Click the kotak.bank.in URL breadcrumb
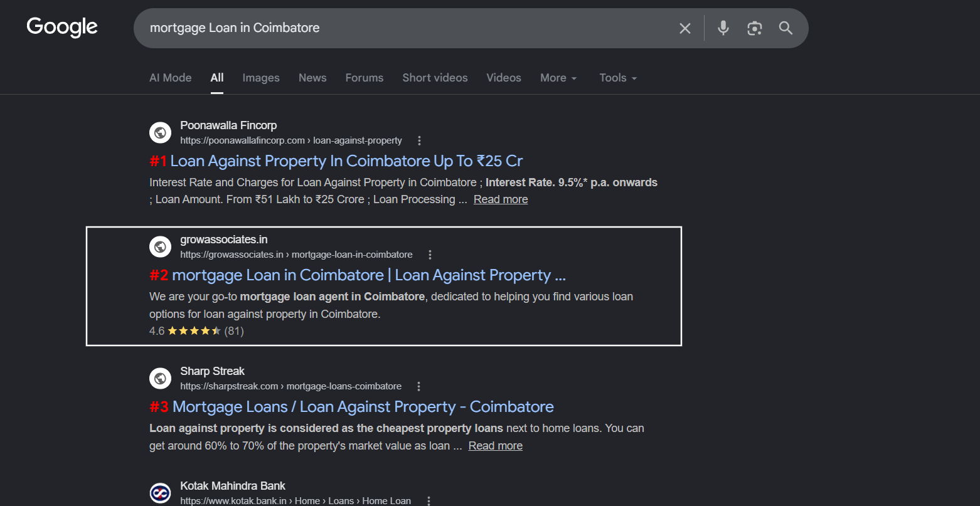Image resolution: width=980 pixels, height=506 pixels. [296, 501]
